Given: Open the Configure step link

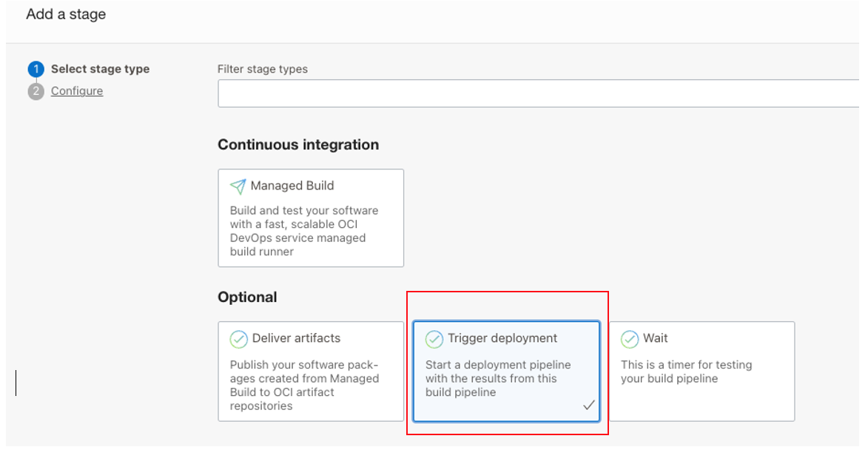Looking at the screenshot, I should point(77,91).
